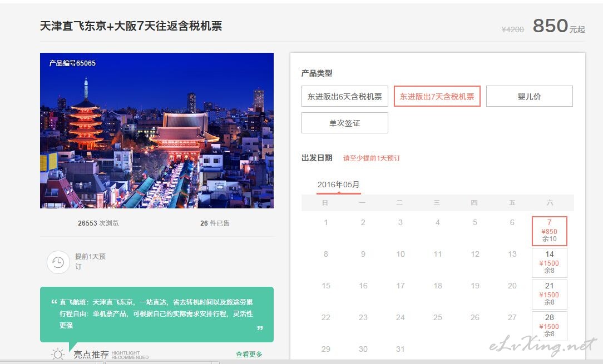Click calendar day 15
This screenshot has width=603, height=364.
326,286
